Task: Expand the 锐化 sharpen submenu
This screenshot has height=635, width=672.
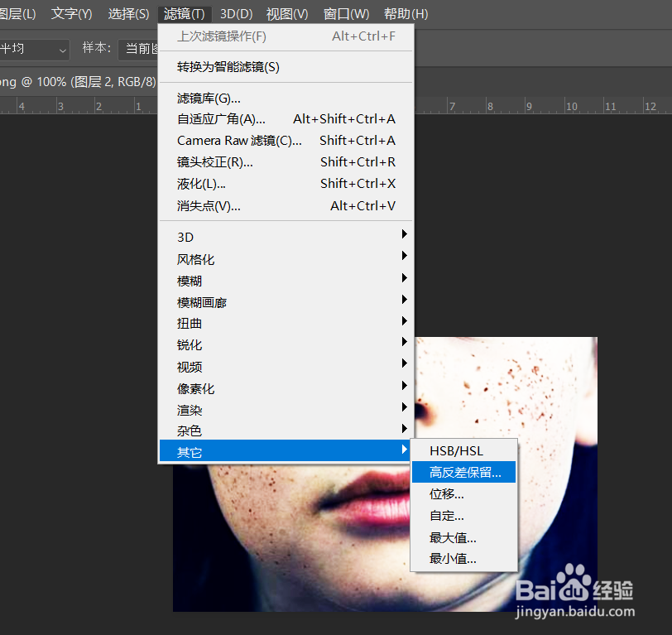Action: [189, 344]
